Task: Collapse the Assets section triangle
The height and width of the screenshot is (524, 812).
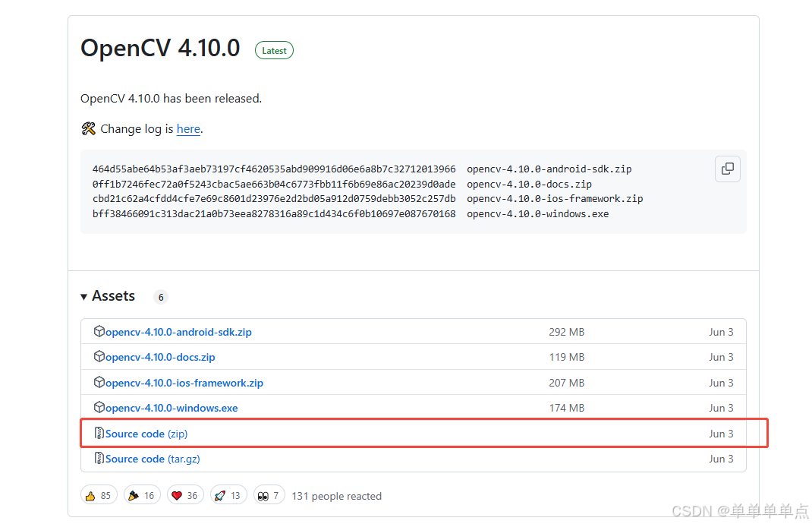Action: click(x=84, y=297)
